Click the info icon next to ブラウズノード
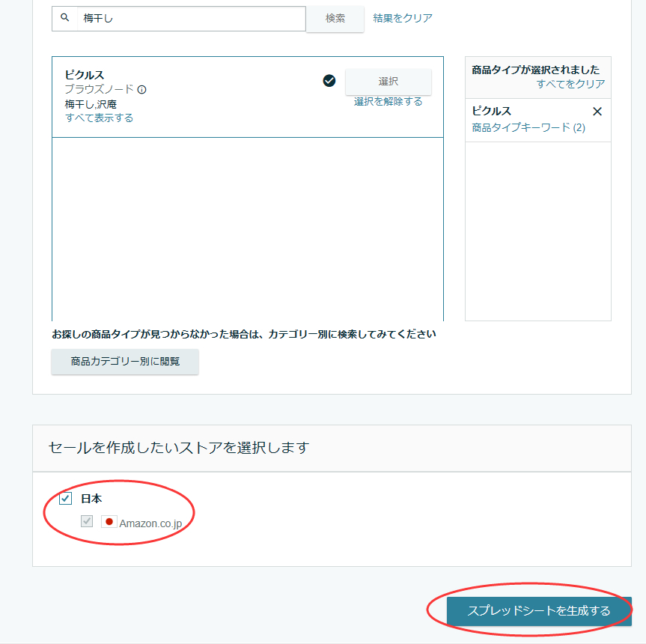 click(141, 89)
